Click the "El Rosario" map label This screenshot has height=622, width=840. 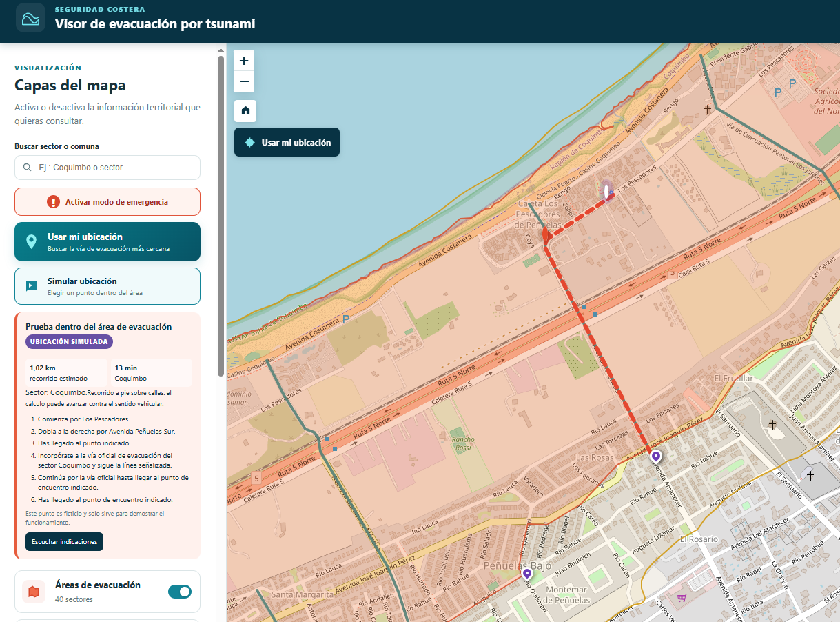[x=699, y=539]
